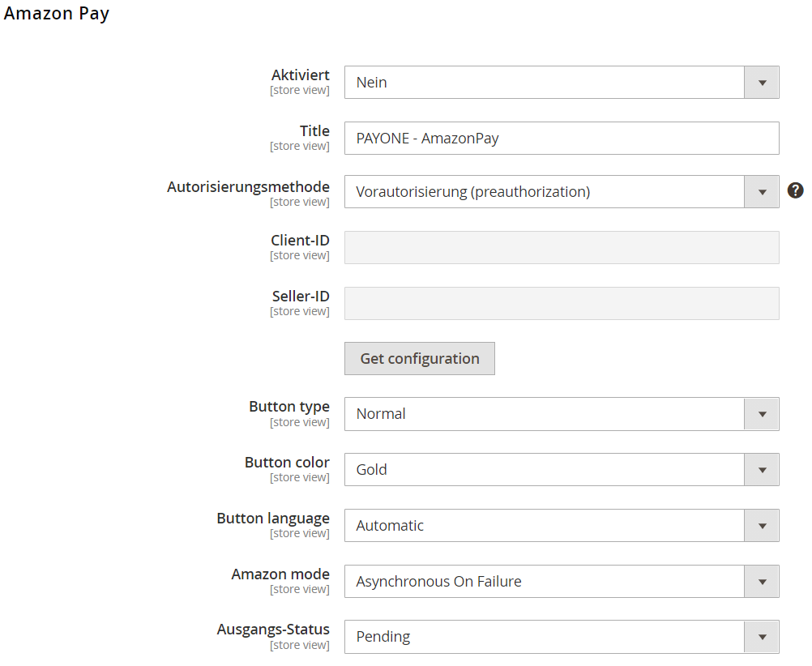Click the Button color field label
This screenshot has height=666, width=812.
pyautogui.click(x=287, y=463)
